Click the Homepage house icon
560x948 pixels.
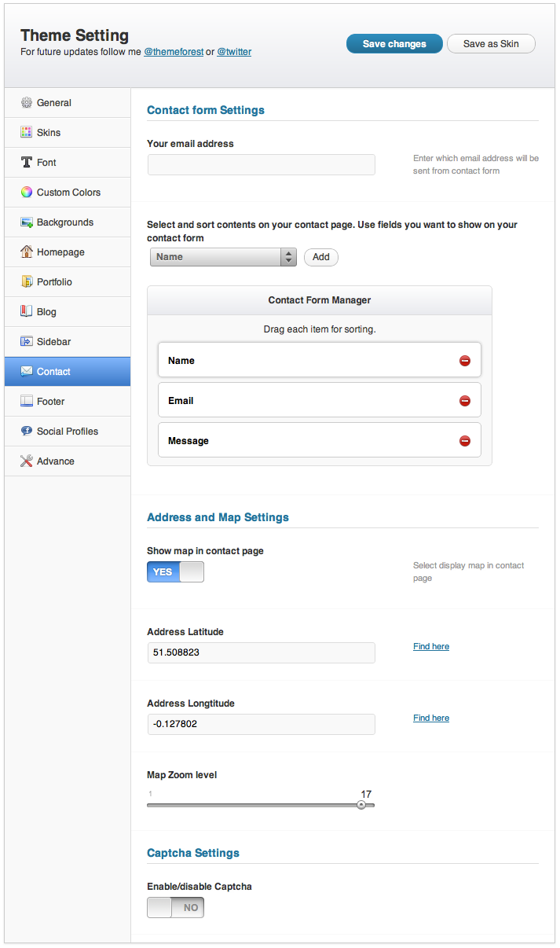(x=27, y=252)
